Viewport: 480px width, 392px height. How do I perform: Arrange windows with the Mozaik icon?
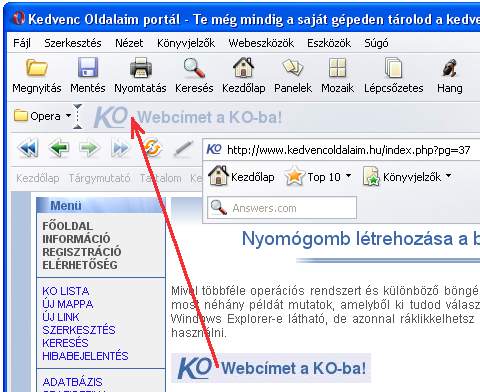tap(337, 67)
